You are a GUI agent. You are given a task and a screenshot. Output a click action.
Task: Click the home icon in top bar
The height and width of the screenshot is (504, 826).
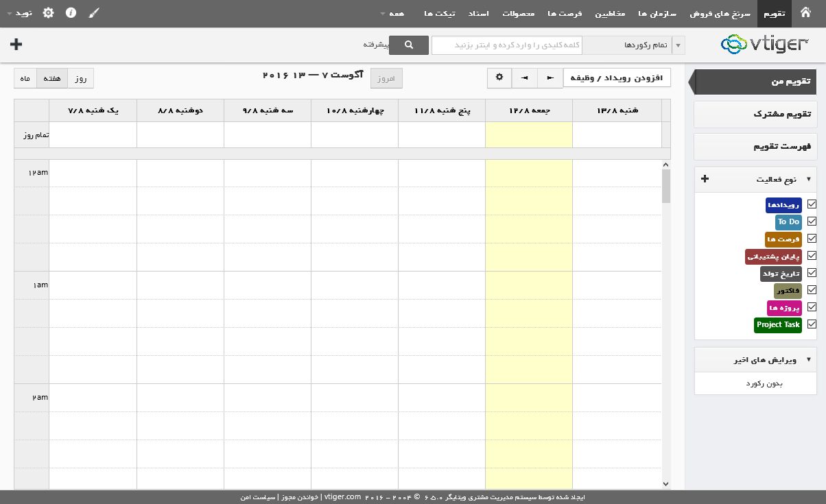click(806, 13)
